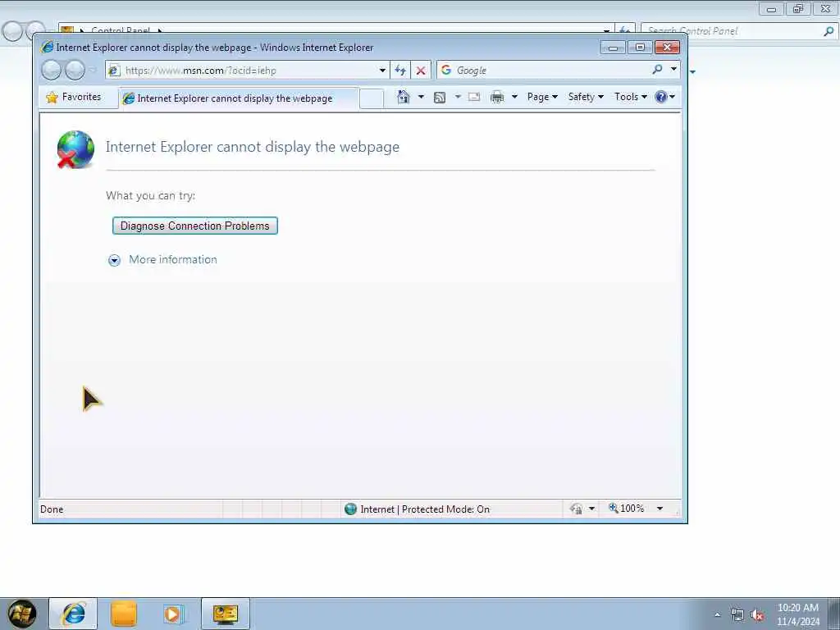The width and height of the screenshot is (840, 630).
Task: Click the page icon in address bar
Action: pos(113,71)
